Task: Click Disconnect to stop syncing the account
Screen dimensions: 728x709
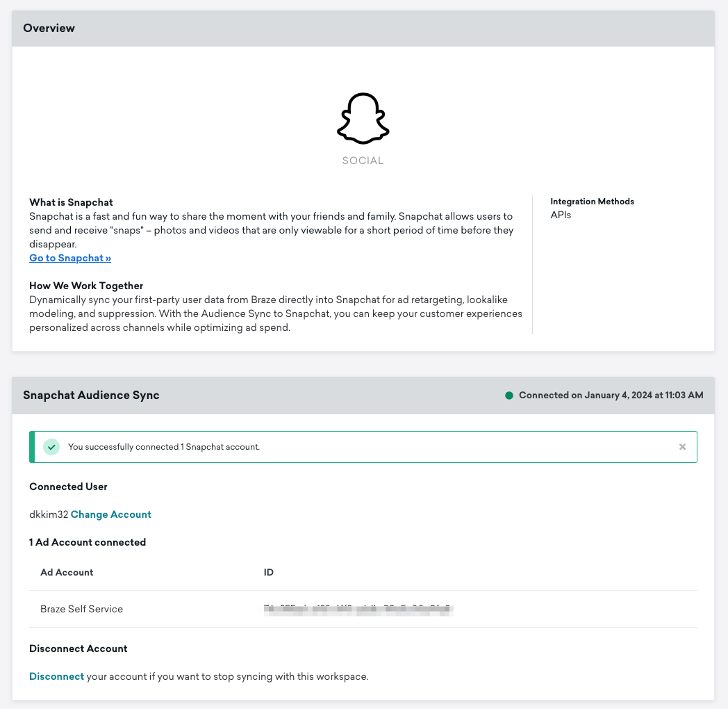Action: (56, 676)
